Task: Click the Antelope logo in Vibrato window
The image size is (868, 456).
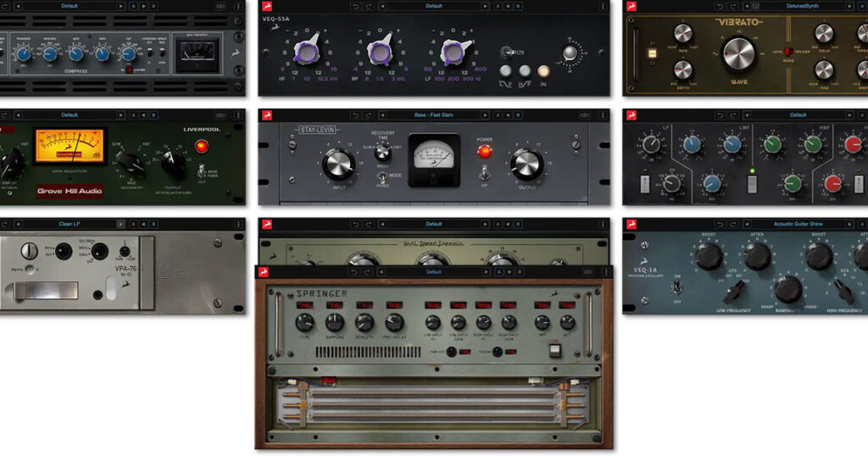Action: pos(631,6)
